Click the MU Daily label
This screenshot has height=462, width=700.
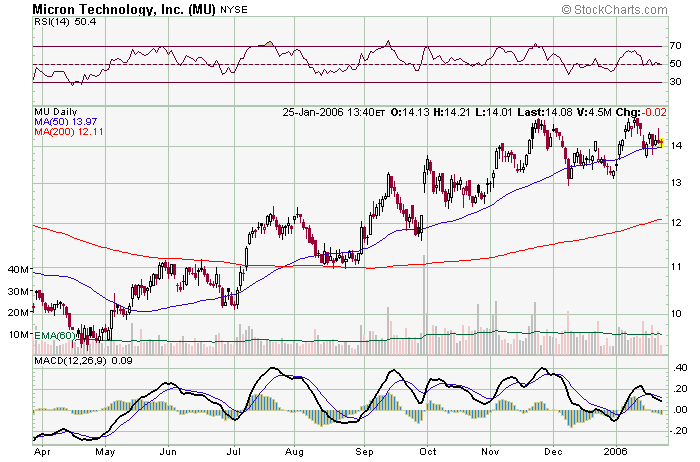tap(56, 112)
